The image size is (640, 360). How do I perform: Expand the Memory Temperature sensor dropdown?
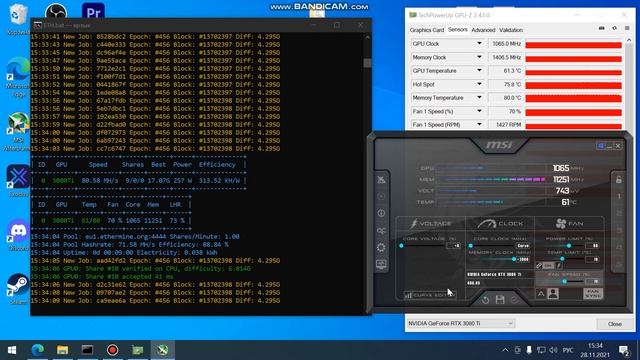click(479, 98)
